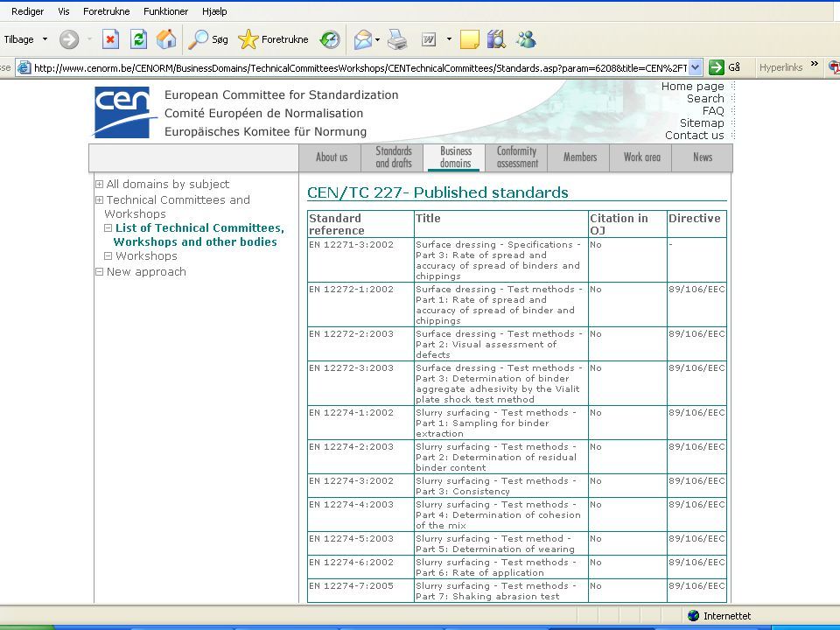Click the Edit with Word icon
This screenshot has height=630, width=840.
[429, 39]
